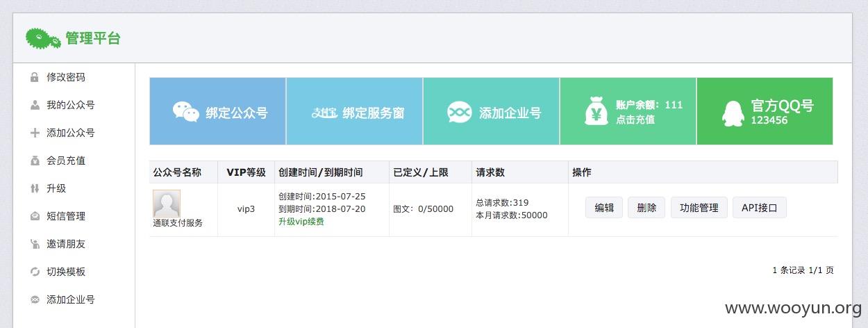Click the VIP等级 column header

click(x=246, y=172)
